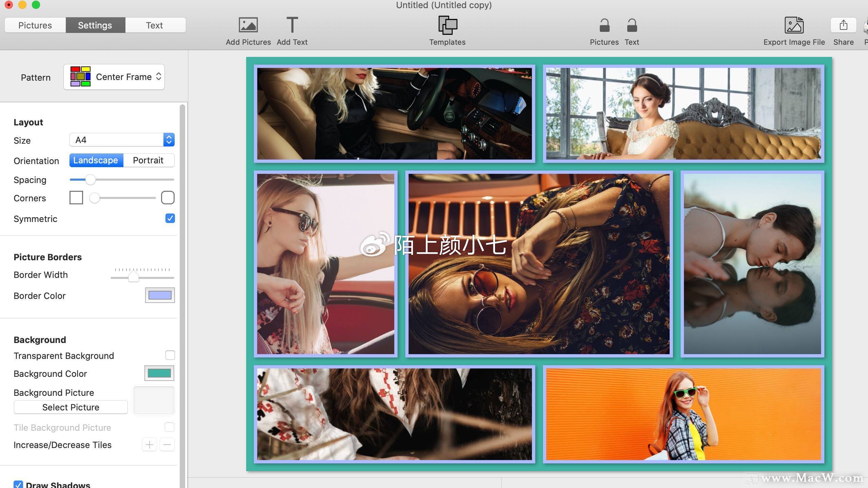Select the center photo with round sunglasses
The height and width of the screenshot is (488, 868).
(x=539, y=264)
